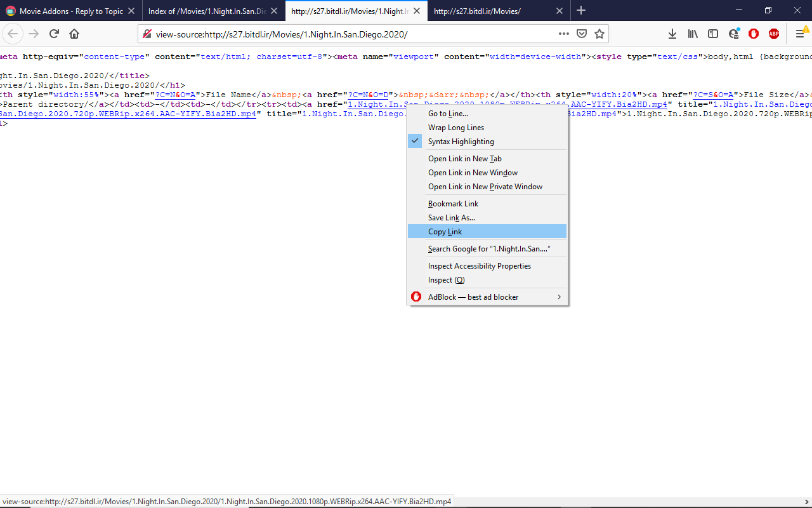Viewport: 812px width, 508px height.
Task: Click the view-source URL address field
Action: [355, 34]
